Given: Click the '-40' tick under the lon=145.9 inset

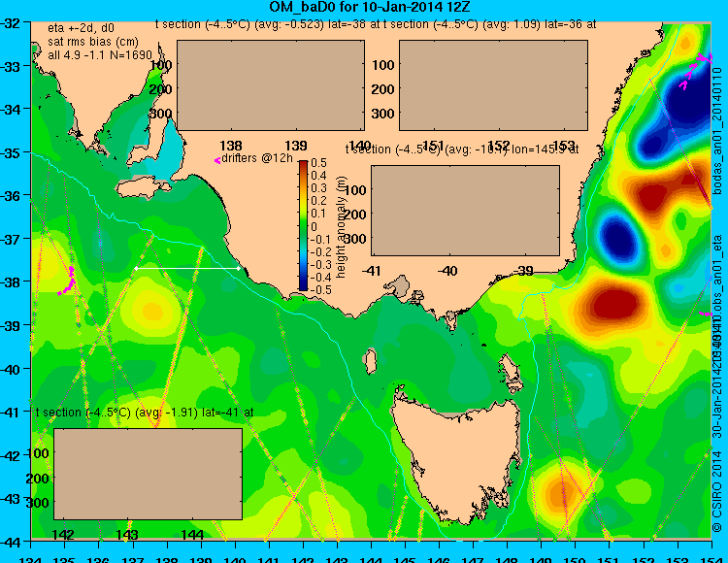Looking at the screenshot, I should (x=447, y=271).
